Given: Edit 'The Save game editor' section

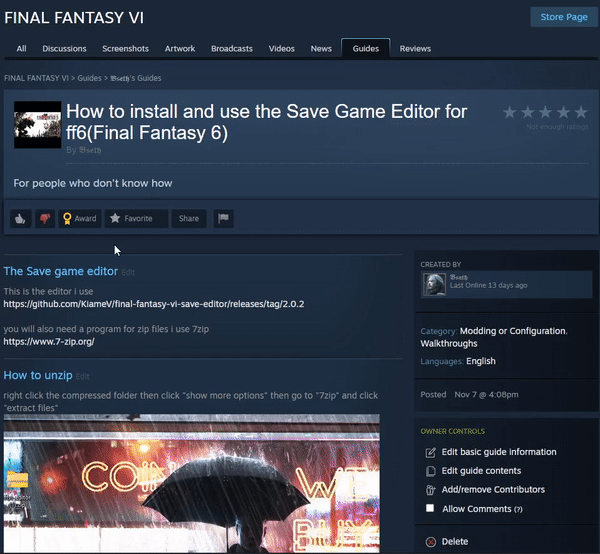Looking at the screenshot, I should pyautogui.click(x=128, y=272).
